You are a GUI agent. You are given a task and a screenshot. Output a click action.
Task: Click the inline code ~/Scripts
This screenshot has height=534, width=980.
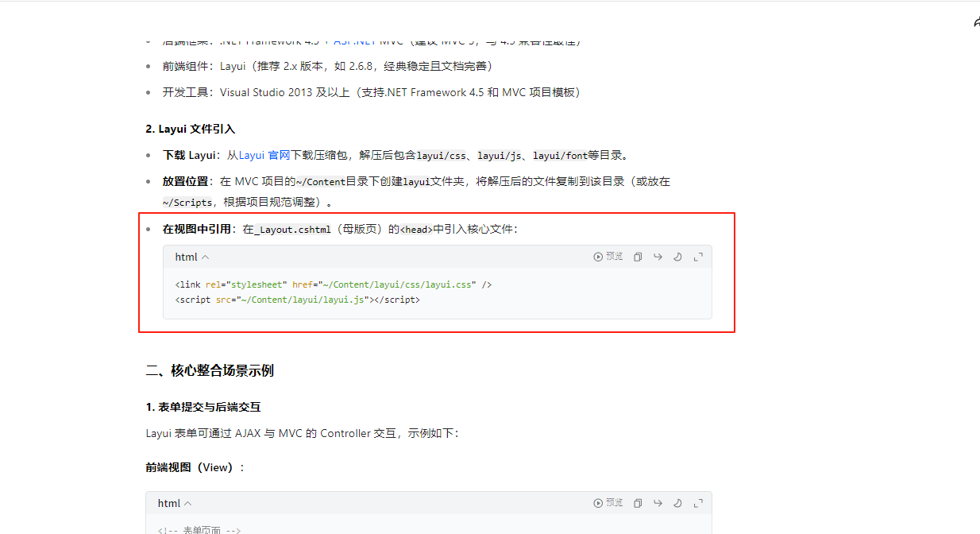[x=187, y=203]
